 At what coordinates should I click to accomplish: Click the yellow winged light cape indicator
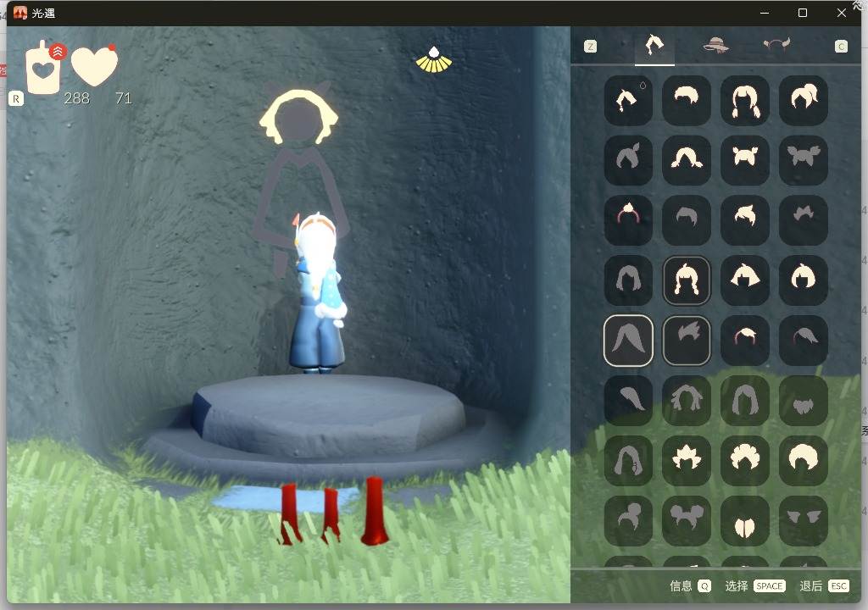coord(434,60)
